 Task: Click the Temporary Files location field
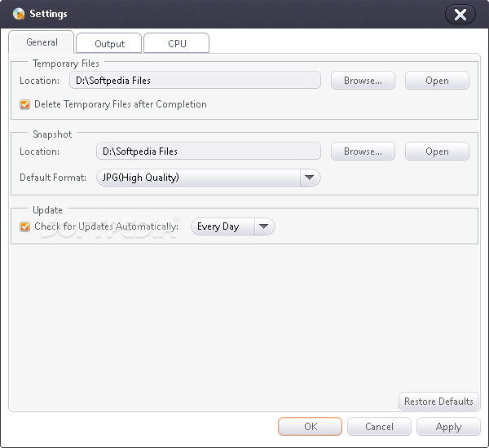coord(195,81)
